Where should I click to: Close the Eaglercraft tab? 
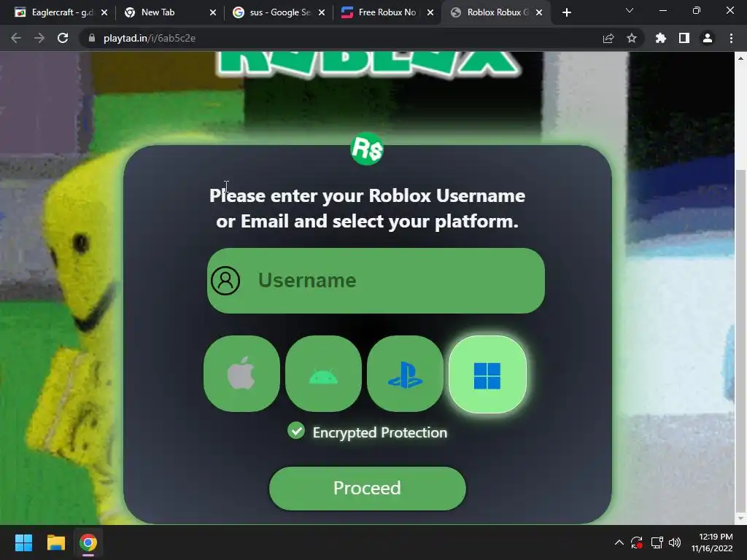pos(104,12)
